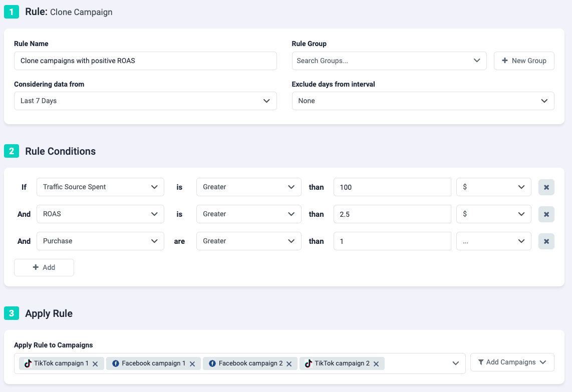Open the Greater comparison dropdown for ROAS
Viewport: 572px width, 392px height.
point(249,214)
